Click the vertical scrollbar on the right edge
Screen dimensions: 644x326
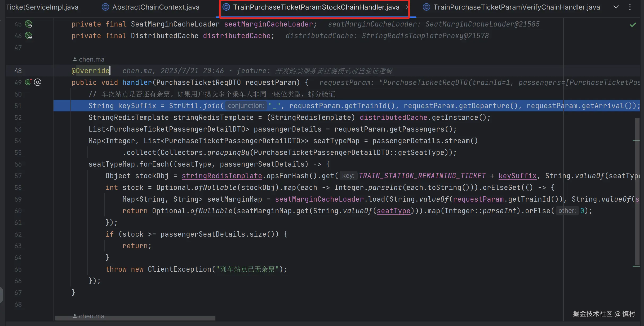637,191
